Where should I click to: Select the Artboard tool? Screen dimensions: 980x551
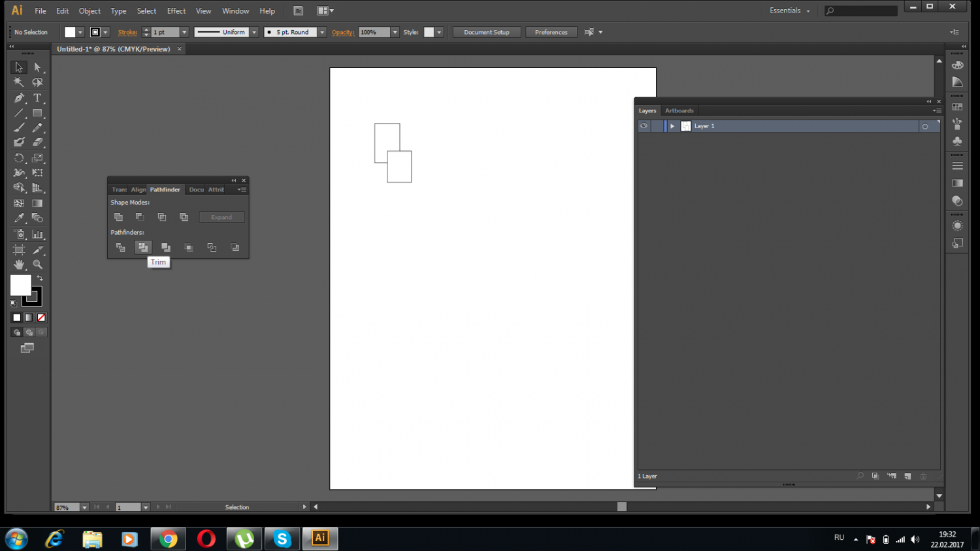pos(19,250)
